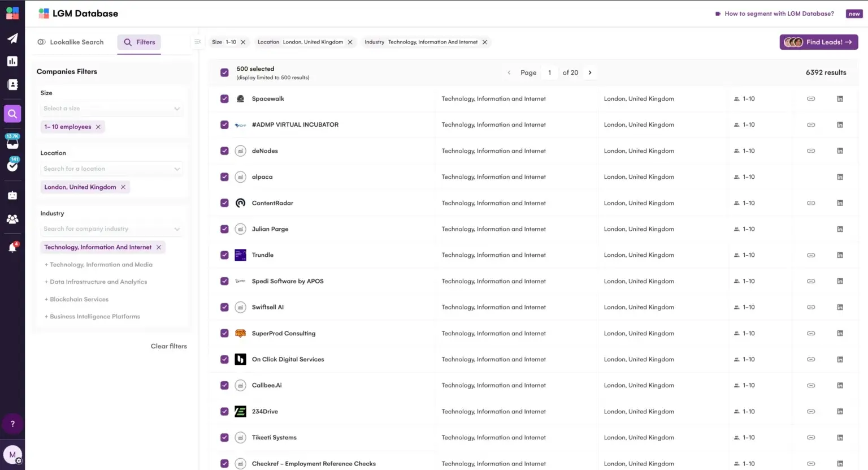Open LinkedIn icon for Swiftsell AI
This screenshot has height=470, width=868.
tap(840, 307)
